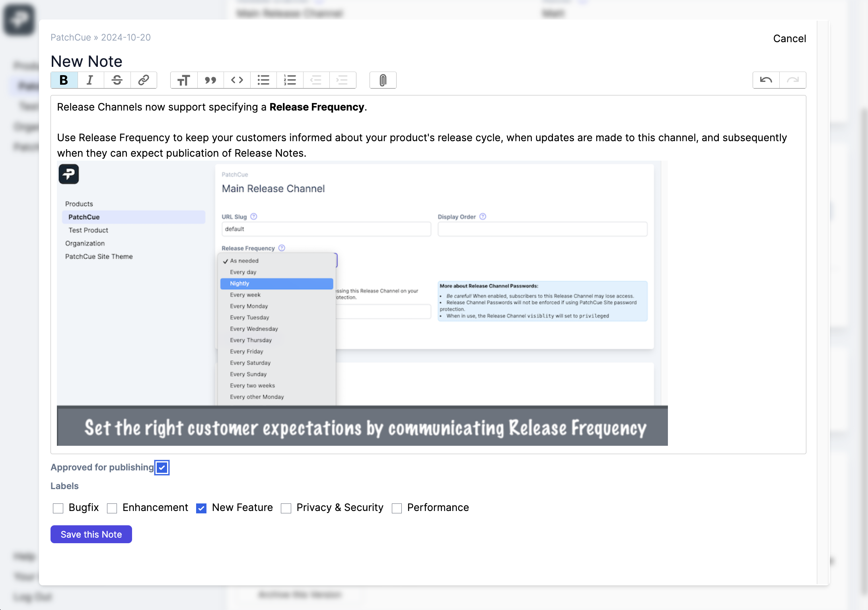This screenshot has width=868, height=610.
Task: Redo the last edit
Action: pyautogui.click(x=793, y=80)
